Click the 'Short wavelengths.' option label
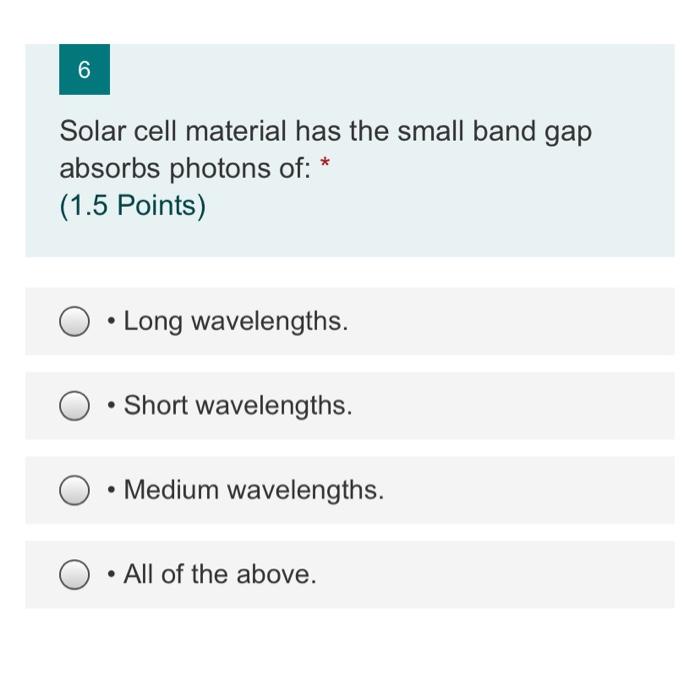 [x=238, y=406]
